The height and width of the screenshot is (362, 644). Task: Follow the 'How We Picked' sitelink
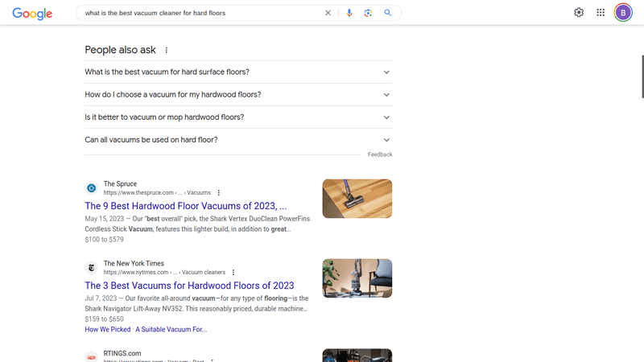(x=108, y=329)
